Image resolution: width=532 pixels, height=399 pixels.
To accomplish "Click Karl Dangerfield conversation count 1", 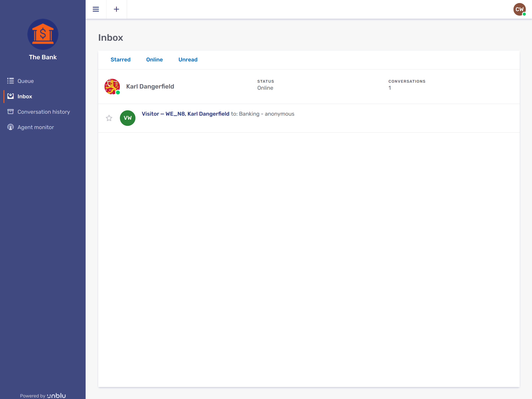I will [x=389, y=88].
